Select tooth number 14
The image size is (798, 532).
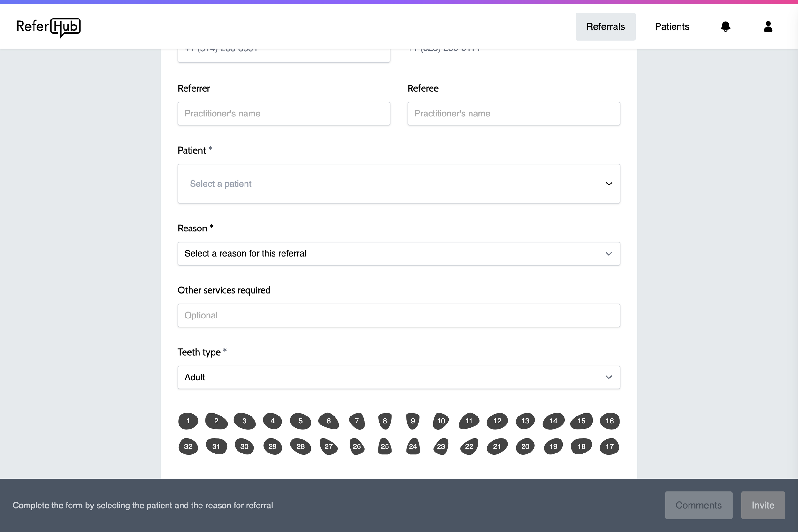click(553, 421)
